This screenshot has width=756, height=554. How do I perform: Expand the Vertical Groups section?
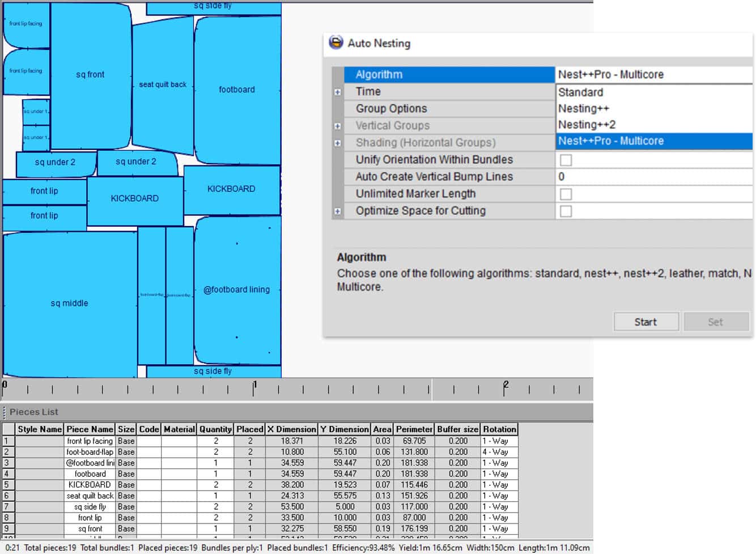pyautogui.click(x=337, y=125)
